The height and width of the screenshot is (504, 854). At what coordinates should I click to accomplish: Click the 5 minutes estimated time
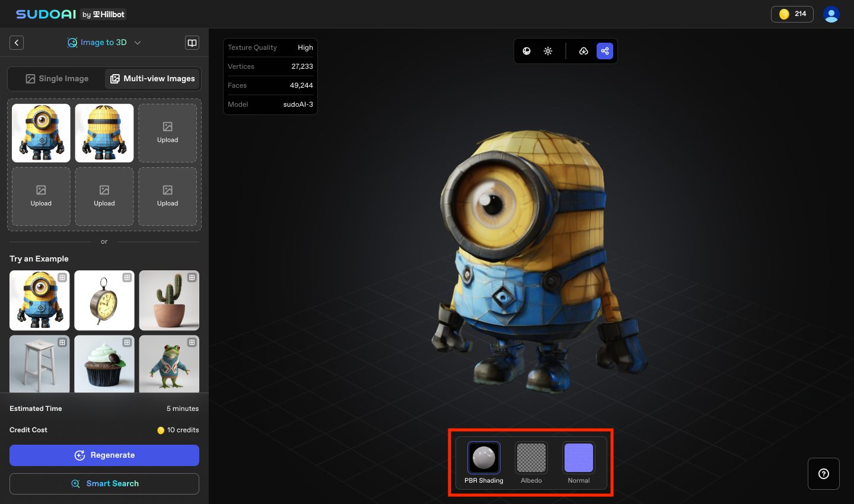click(x=183, y=409)
